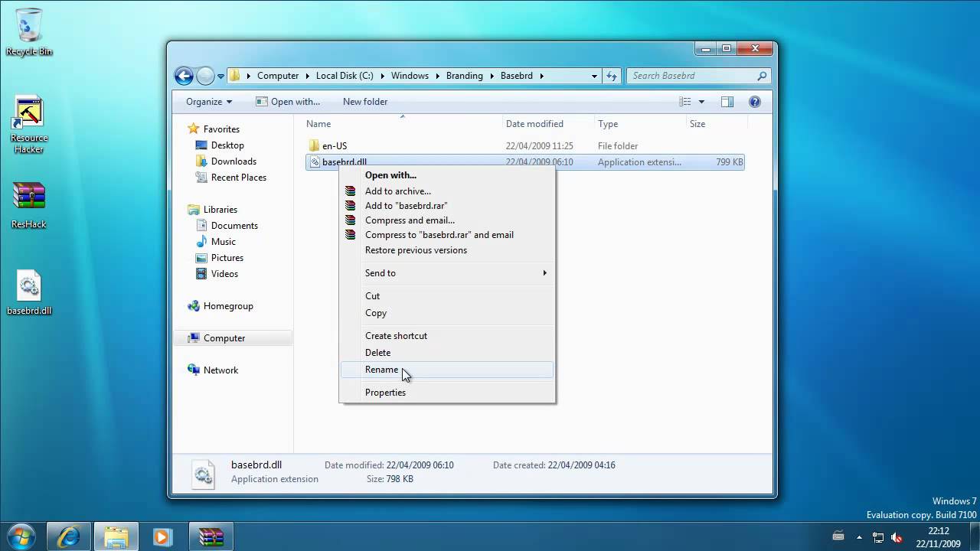Click the Back navigation arrow in Explorer
The width and height of the screenshot is (980, 551).
tap(184, 76)
